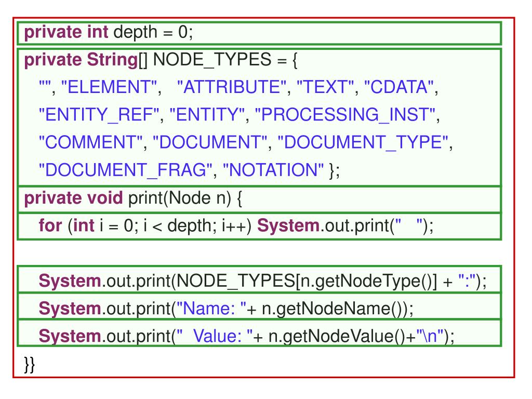The image size is (532, 399).
Task: Click the "ELEMENT" string literal
Action: tap(109, 87)
